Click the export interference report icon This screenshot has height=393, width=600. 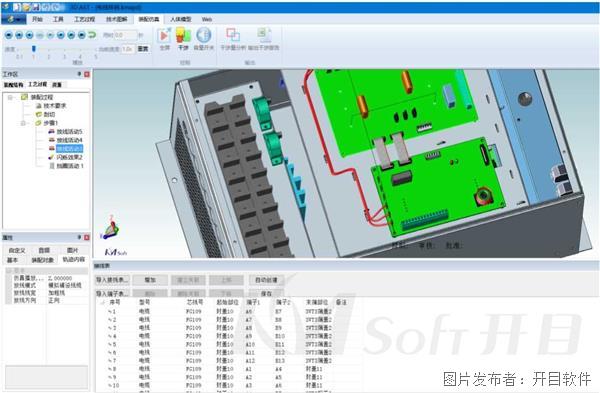click(264, 35)
